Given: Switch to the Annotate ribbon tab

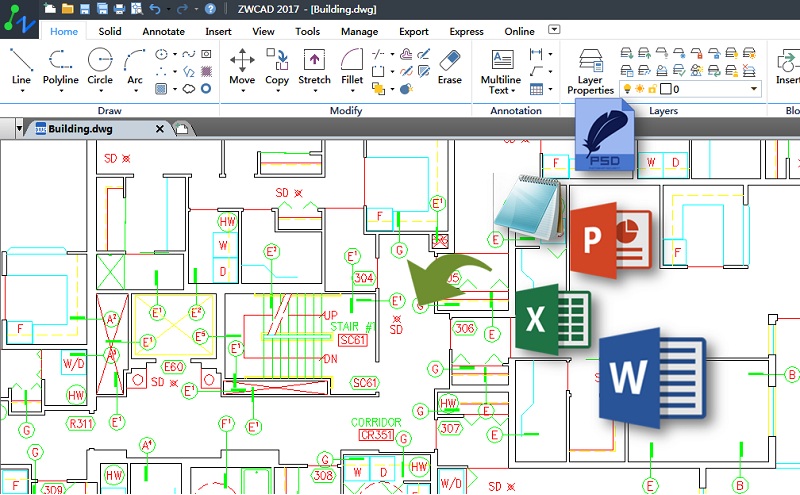Looking at the screenshot, I should click(163, 31).
